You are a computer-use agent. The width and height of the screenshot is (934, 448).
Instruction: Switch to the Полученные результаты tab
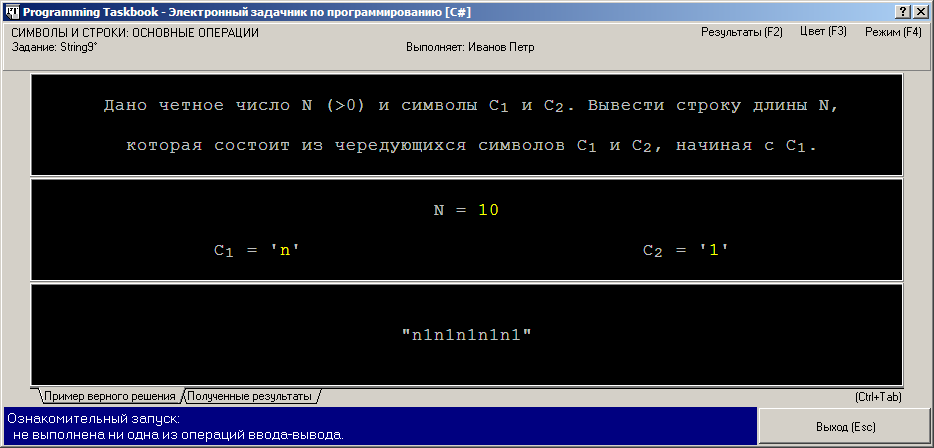pos(249,396)
